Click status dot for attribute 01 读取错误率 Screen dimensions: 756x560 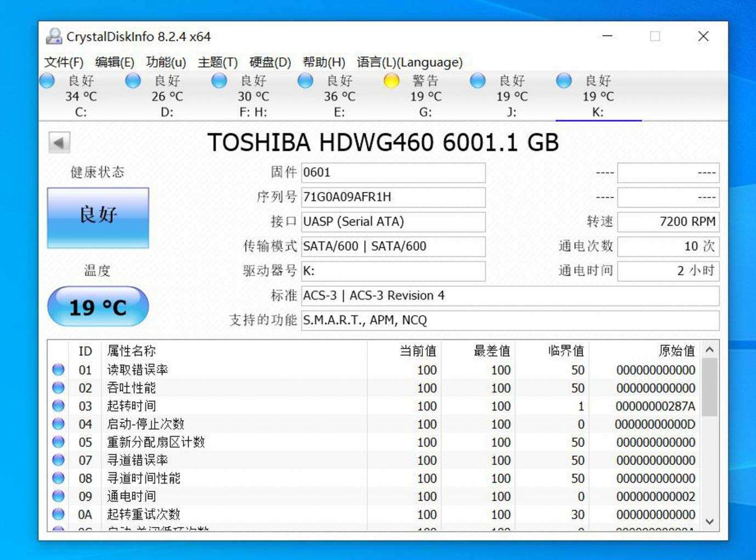[59, 370]
